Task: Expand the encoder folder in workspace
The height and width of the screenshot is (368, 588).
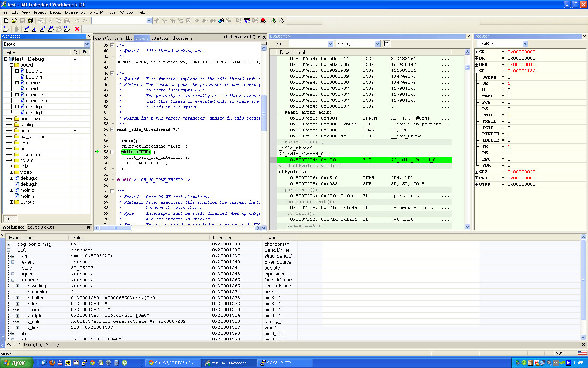Action: pyautogui.click(x=11, y=131)
